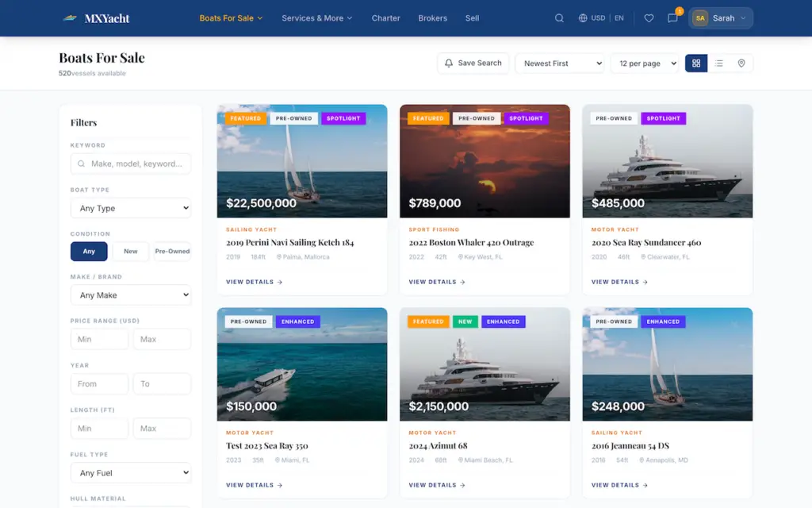812x508 pixels.
Task: Open Charter nav item
Action: tap(386, 18)
